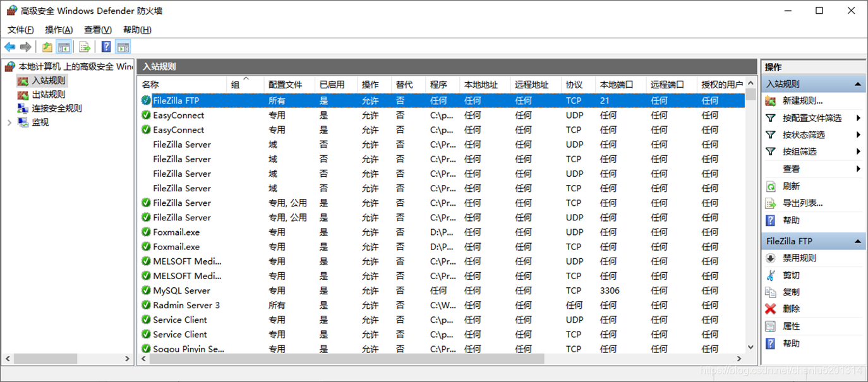
Task: Open the 查看(V) menu
Action: point(98,30)
